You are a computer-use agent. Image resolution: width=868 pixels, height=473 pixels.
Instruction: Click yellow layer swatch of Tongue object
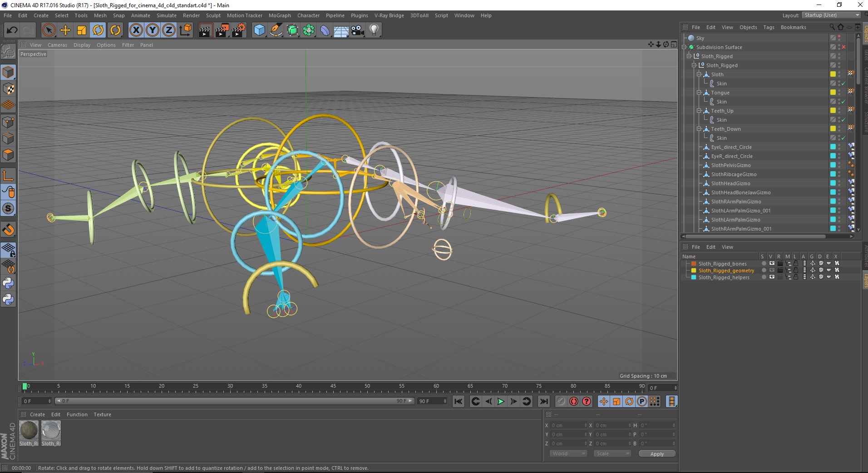click(833, 93)
